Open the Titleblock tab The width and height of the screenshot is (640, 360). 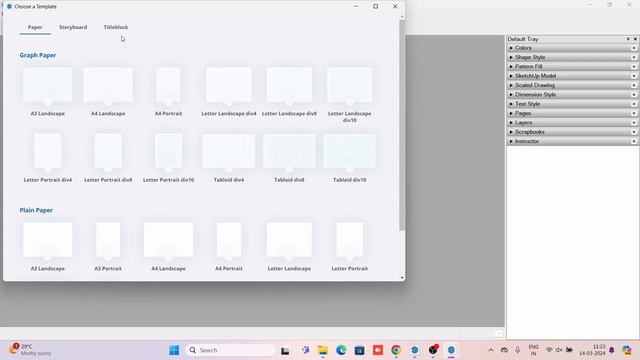(x=116, y=27)
